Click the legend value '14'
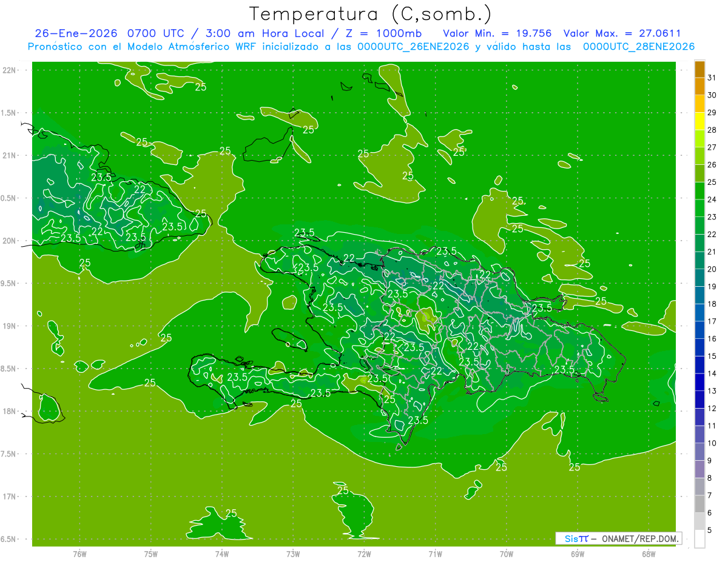This screenshot has height=562, width=728. [x=712, y=374]
